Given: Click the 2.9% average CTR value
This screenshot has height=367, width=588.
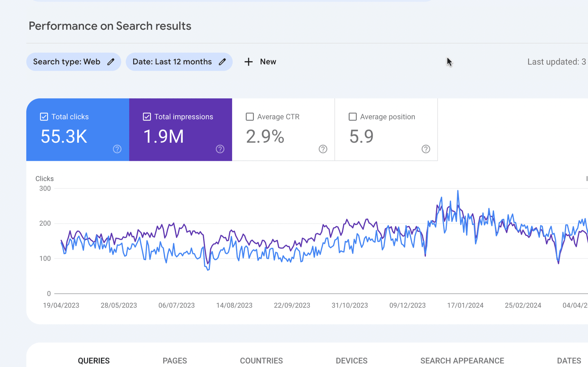Looking at the screenshot, I should click(265, 137).
